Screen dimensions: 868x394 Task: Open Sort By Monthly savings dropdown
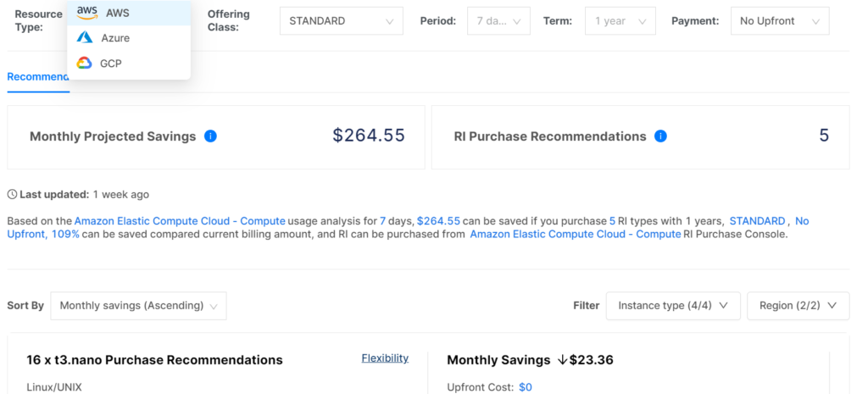click(x=138, y=306)
